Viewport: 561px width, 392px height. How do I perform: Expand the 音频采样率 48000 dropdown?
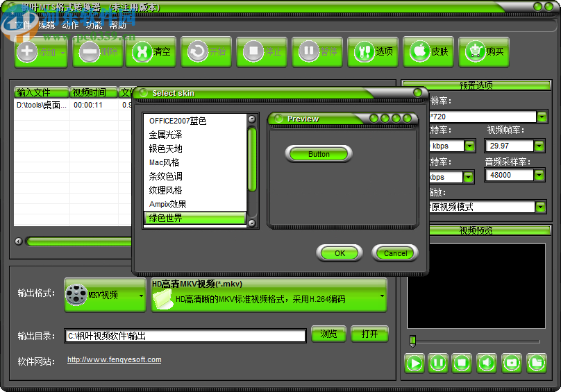(539, 175)
